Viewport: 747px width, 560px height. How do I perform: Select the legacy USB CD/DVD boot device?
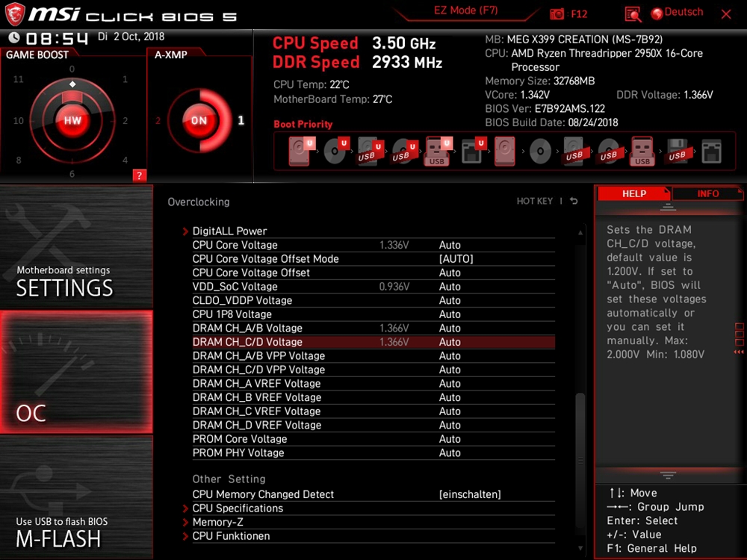pyautogui.click(x=608, y=151)
